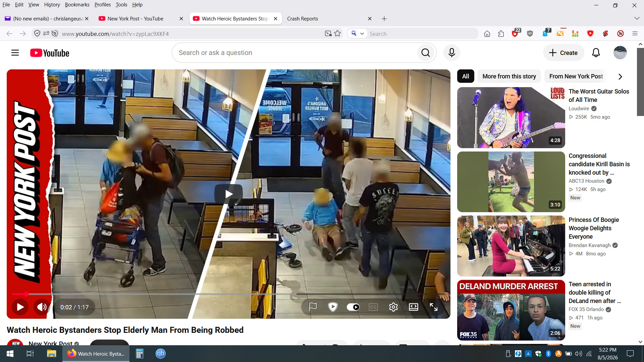Open the Loudwire channel link
This screenshot has width=644, height=362.
tap(579, 109)
